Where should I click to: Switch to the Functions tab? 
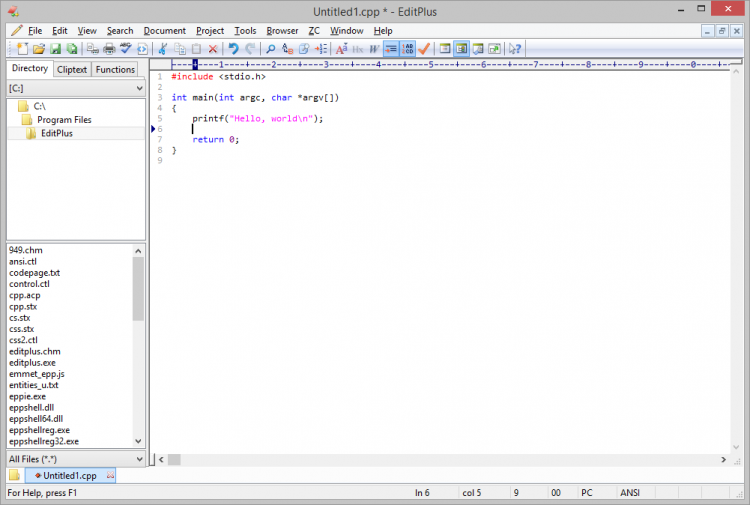[115, 69]
